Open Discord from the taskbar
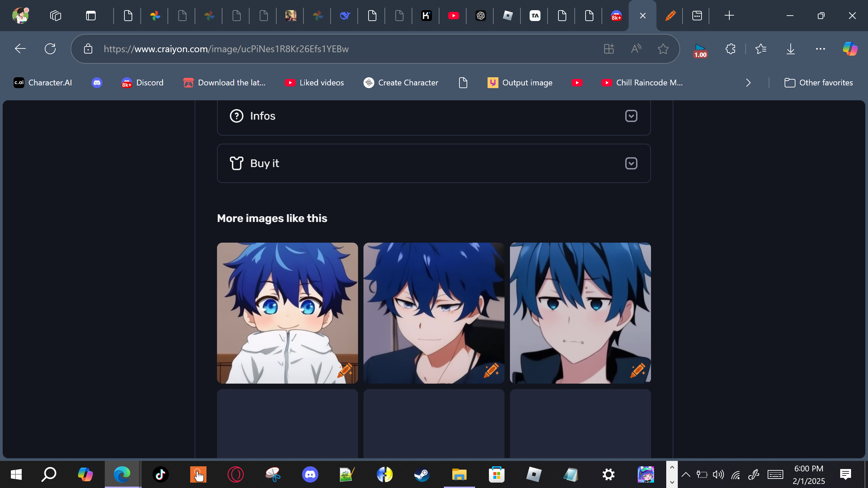Viewport: 868px width, 488px height. (310, 474)
